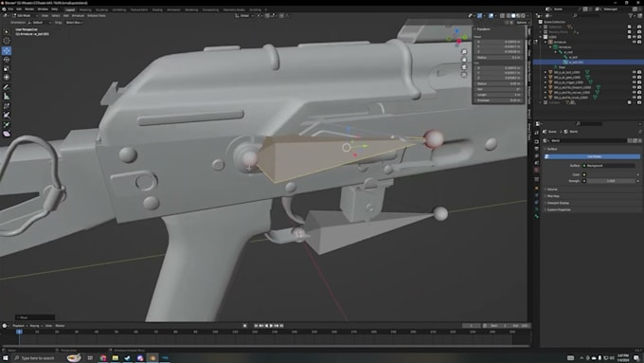Click the timeline play button
The width and height of the screenshot is (644, 363).
tap(271, 326)
